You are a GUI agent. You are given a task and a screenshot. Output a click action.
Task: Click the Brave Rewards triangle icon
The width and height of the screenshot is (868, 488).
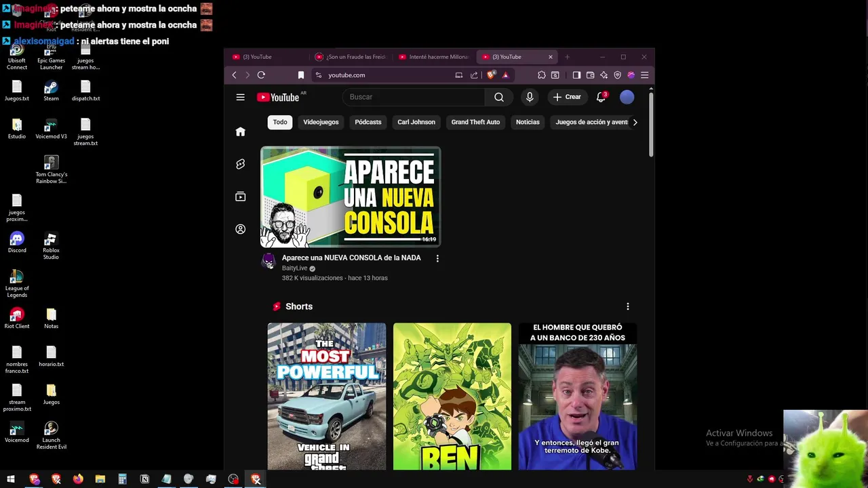point(505,75)
